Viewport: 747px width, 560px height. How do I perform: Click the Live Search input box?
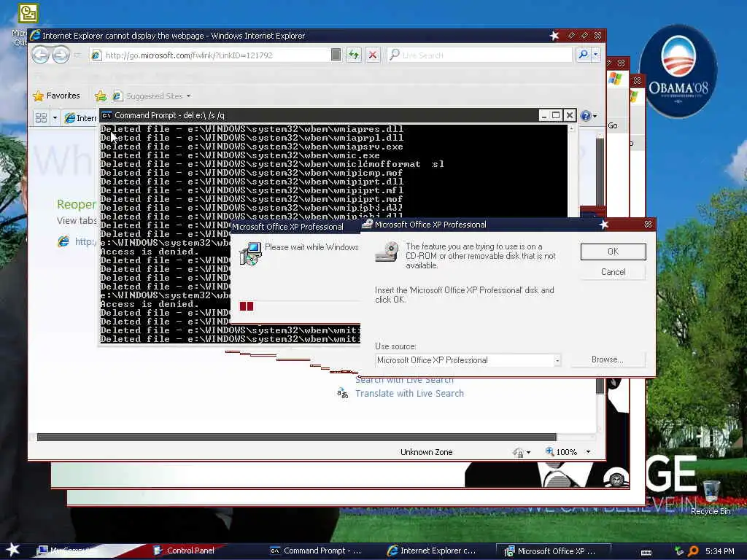(479, 55)
